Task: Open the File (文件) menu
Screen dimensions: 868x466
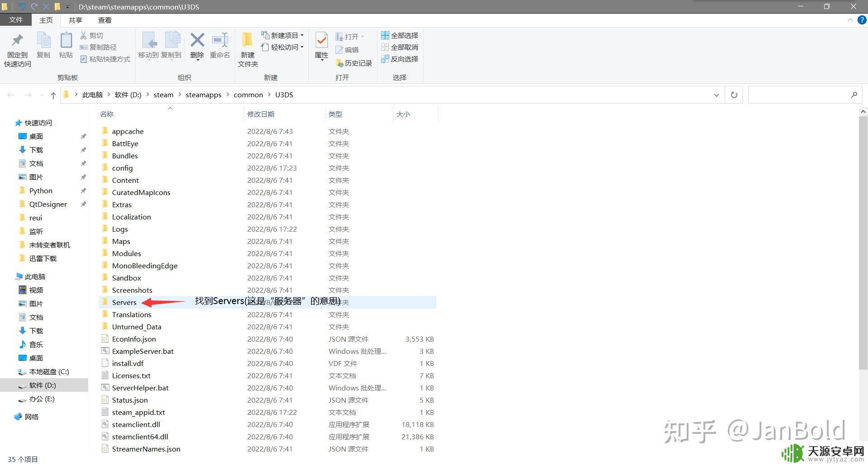Action: [x=16, y=20]
